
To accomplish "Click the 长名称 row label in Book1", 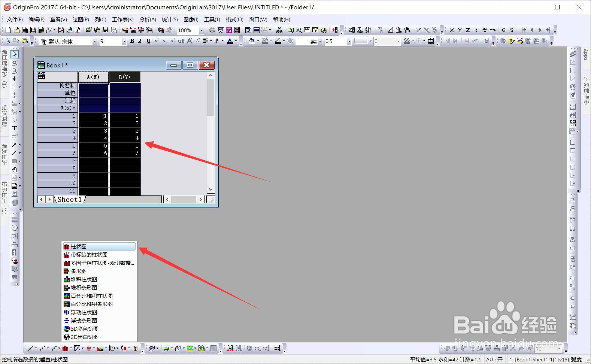I will pyautogui.click(x=58, y=86).
